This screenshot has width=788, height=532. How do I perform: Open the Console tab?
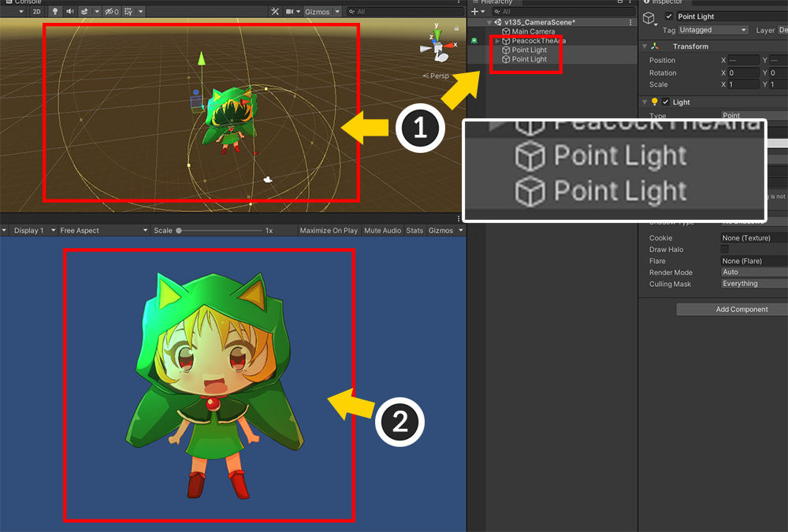(24, 2)
